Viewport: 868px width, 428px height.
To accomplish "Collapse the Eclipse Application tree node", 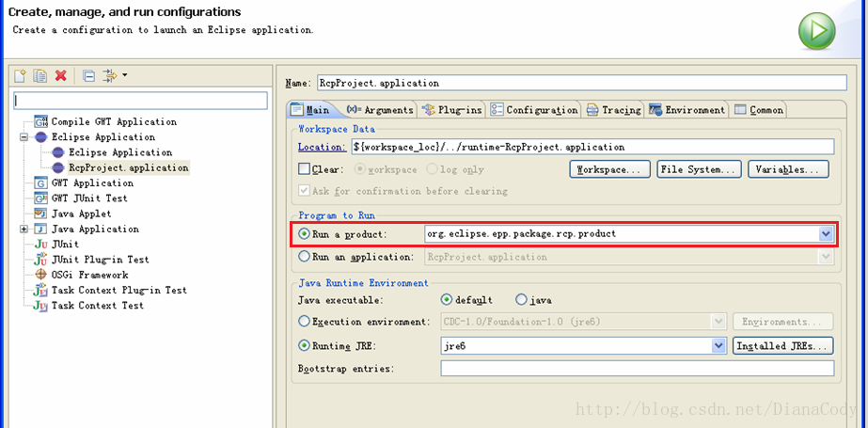I will [x=24, y=137].
